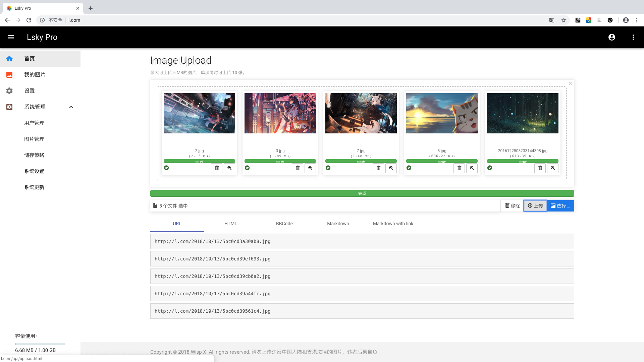The image size is (644, 362).
Task: Click the user account icon in header
Action: click(x=611, y=37)
